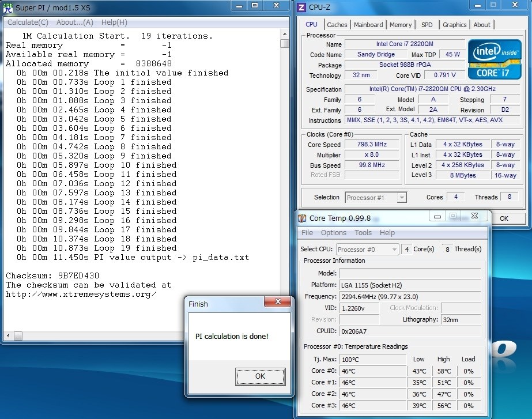This screenshot has width=532, height=419.
Task: Open the Help(H) menu in Super PI
Action: [114, 22]
